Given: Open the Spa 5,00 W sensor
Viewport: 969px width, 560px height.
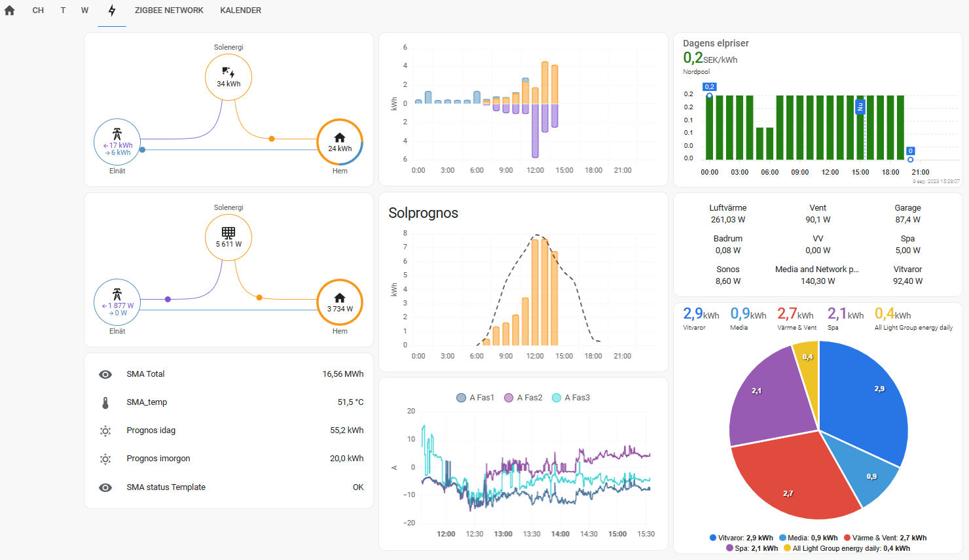Looking at the screenshot, I should [x=907, y=245].
